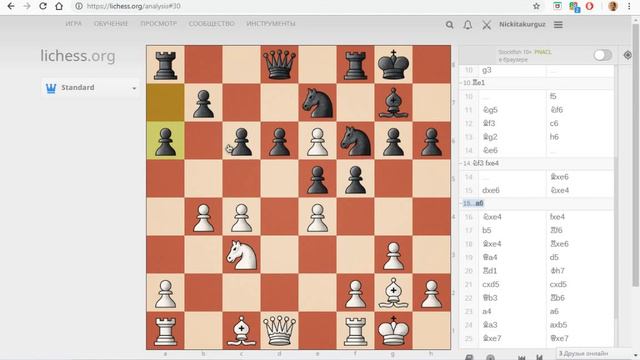The width and height of the screenshot is (640, 360).
Task: Jump to move 17 b5
Action: click(512, 230)
